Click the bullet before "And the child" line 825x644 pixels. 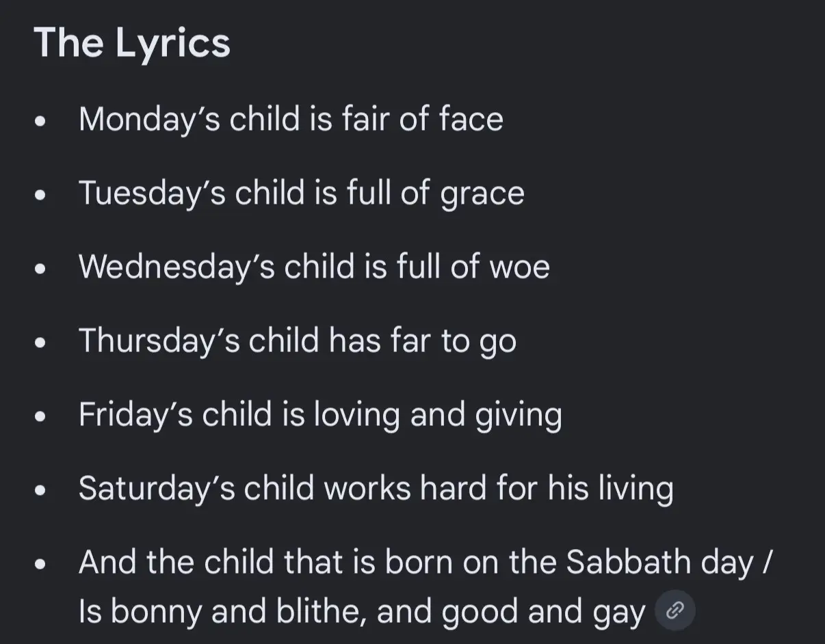[x=41, y=565]
